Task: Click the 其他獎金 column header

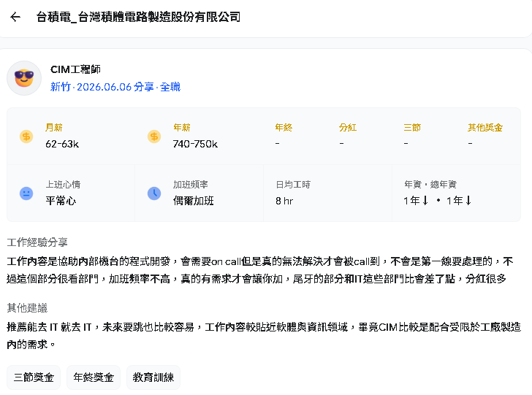Action: pos(485,128)
